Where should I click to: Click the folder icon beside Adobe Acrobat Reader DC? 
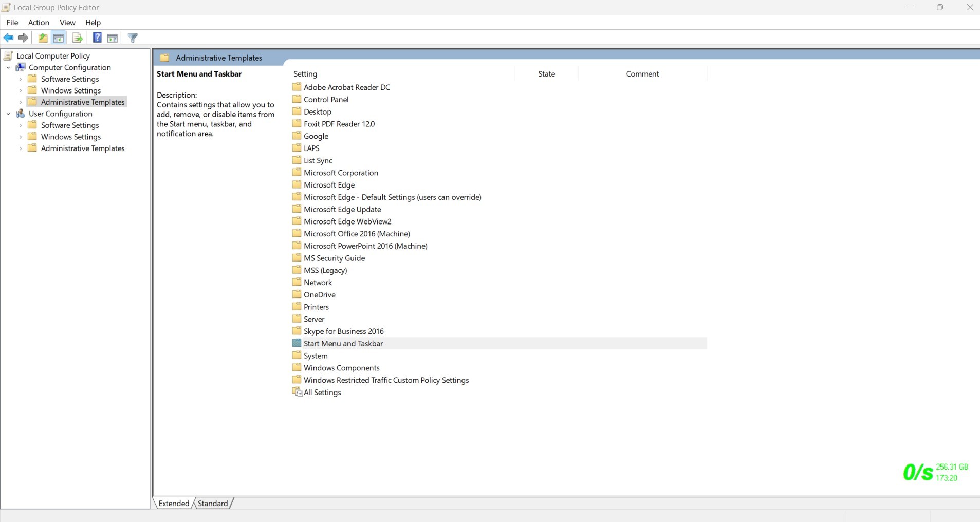coord(297,87)
